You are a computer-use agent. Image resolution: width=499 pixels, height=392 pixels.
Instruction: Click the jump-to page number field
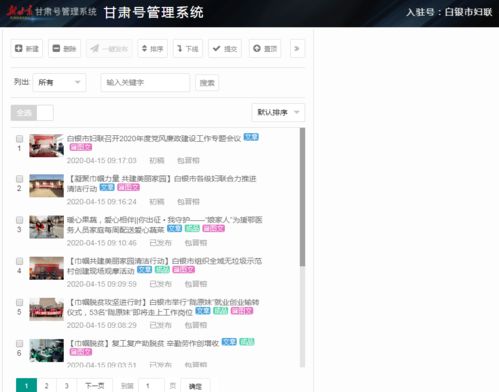point(151,386)
